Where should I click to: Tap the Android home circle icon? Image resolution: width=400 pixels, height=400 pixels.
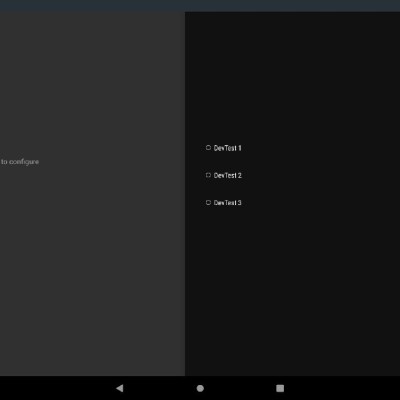click(x=200, y=388)
